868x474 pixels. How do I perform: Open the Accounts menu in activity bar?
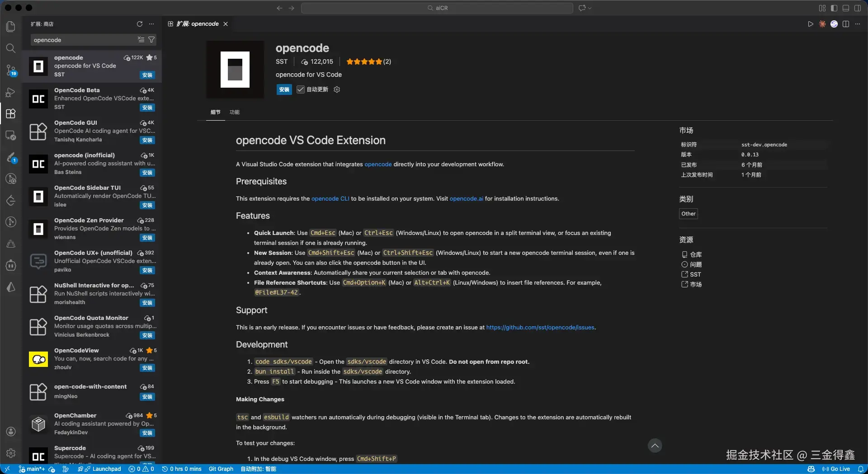point(11,432)
